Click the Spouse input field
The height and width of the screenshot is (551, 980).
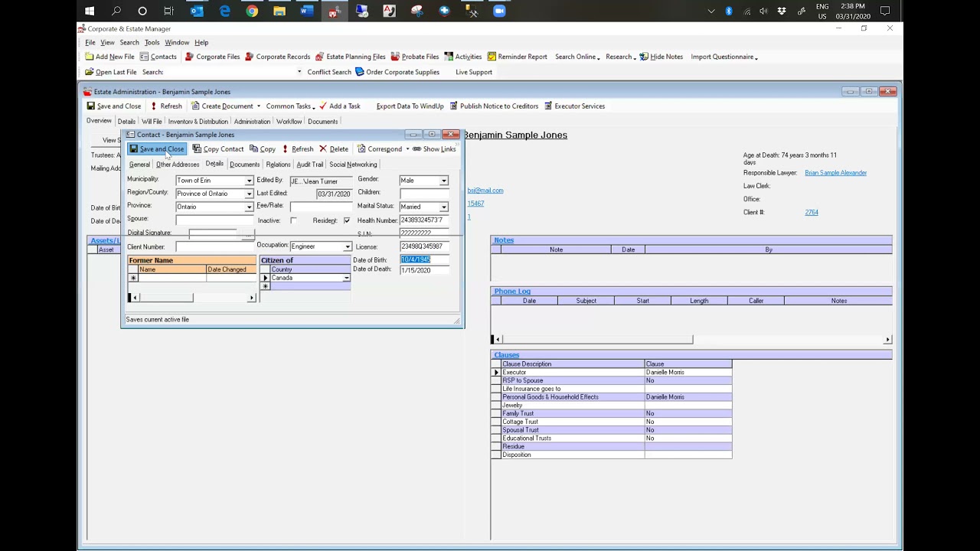click(x=214, y=220)
